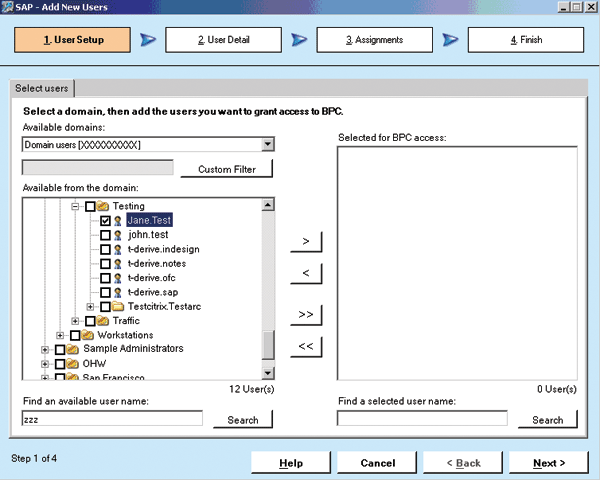The image size is (600, 480).
Task: Click the Testcitrix.Testarc folder icon
Action: (x=118, y=307)
